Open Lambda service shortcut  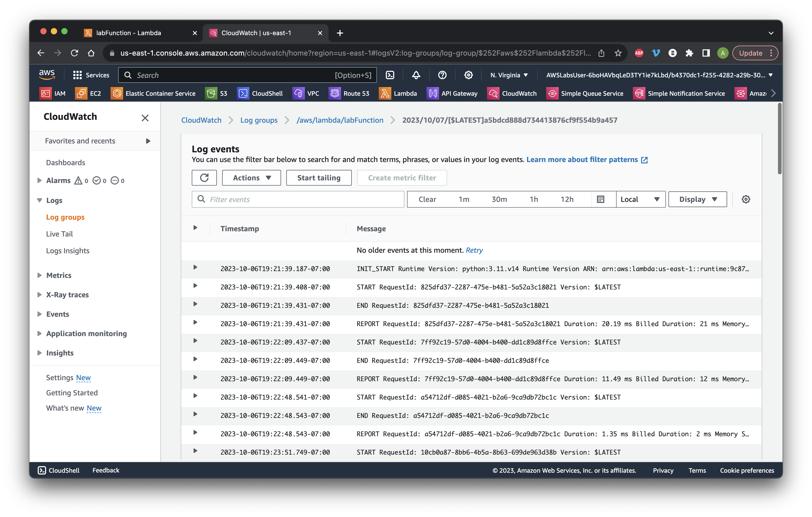(x=398, y=94)
